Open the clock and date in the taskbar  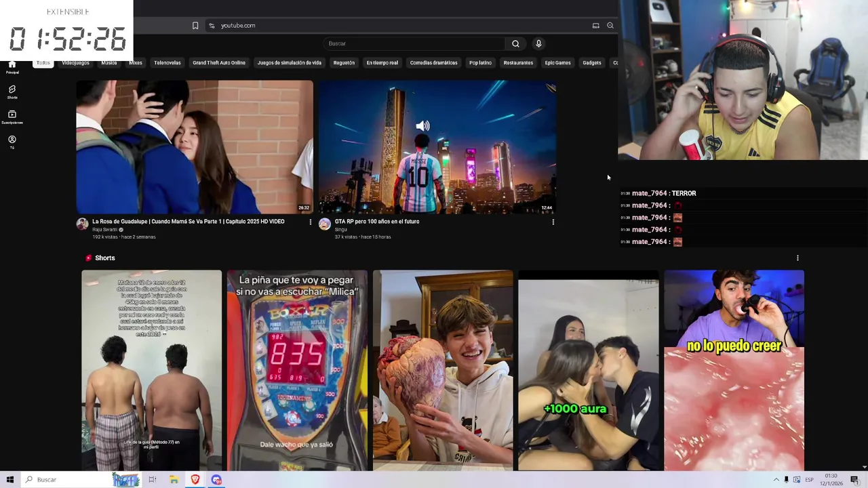[831, 480]
